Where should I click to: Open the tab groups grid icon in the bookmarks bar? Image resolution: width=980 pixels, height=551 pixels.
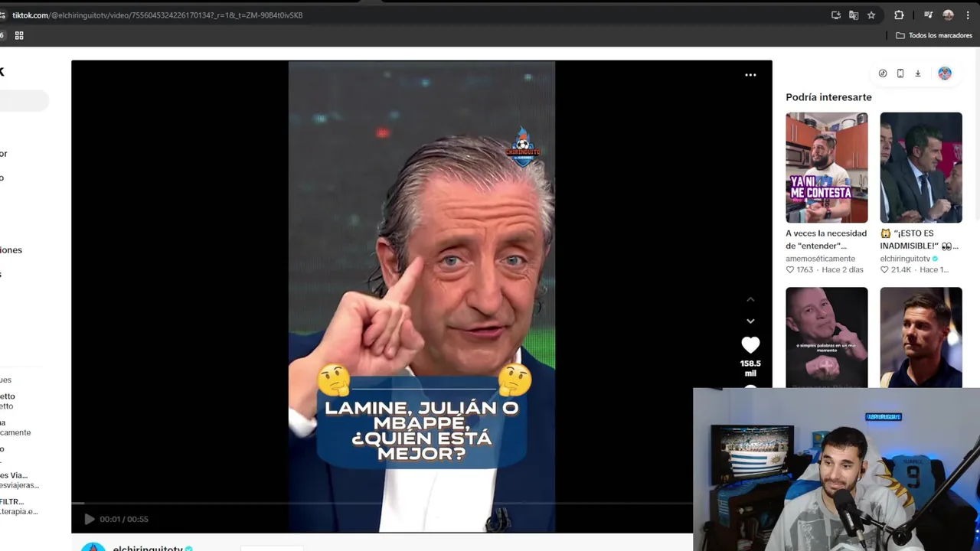[x=19, y=35]
